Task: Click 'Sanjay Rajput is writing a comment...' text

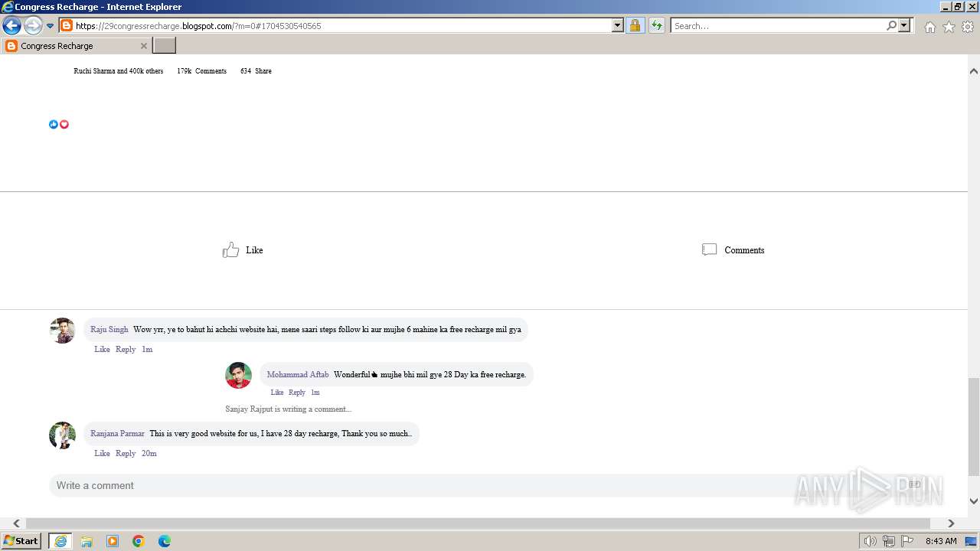Action: (288, 409)
